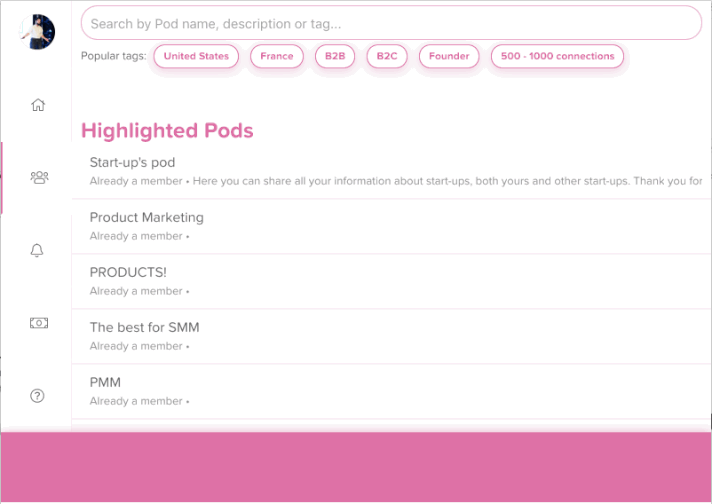712x504 pixels.
Task: Click the pink bottom banner
Action: 356,466
